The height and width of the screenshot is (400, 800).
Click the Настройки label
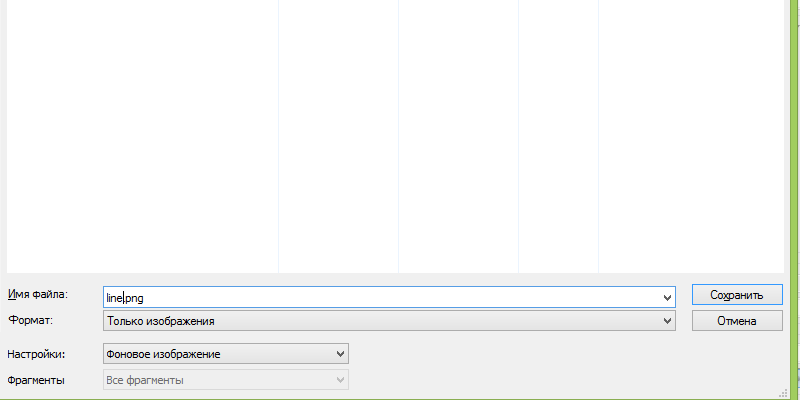pos(36,354)
